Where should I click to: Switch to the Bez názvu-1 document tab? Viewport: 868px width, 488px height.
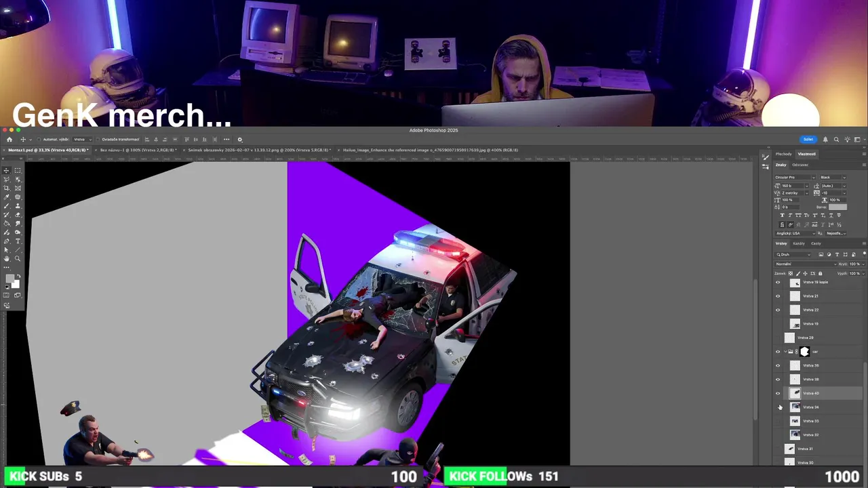pyautogui.click(x=138, y=150)
